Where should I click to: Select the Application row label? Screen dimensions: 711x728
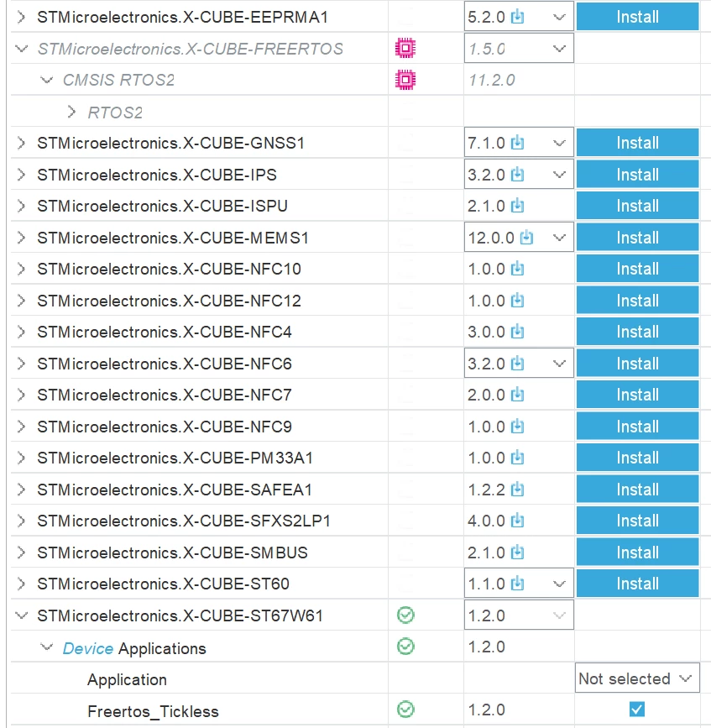pyautogui.click(x=127, y=679)
